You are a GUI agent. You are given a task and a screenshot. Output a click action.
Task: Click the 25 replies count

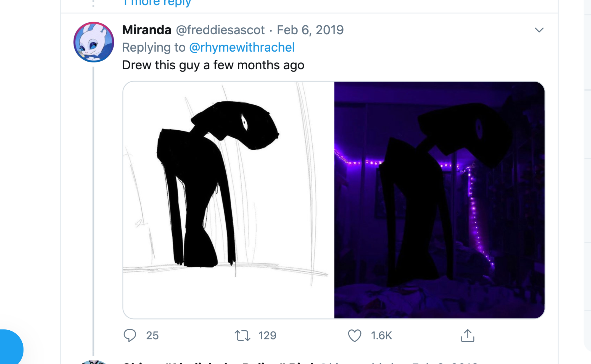coord(152,336)
